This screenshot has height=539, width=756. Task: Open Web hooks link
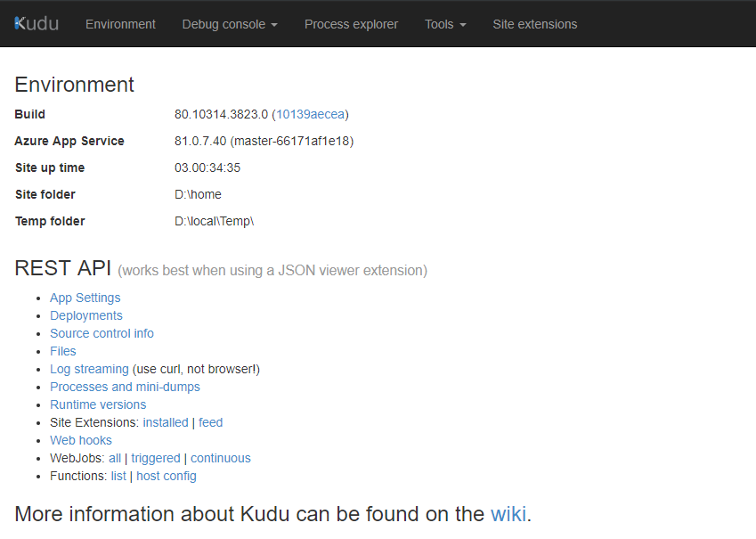[81, 441]
